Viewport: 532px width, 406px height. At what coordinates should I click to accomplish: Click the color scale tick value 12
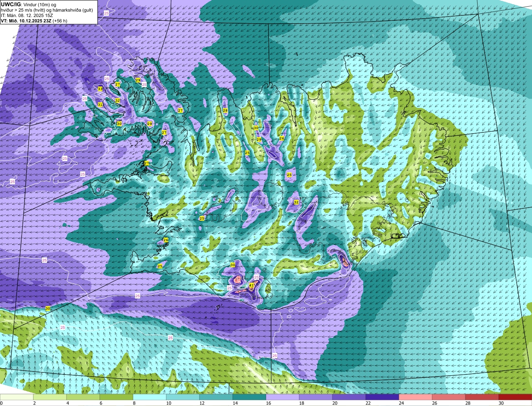[x=202, y=403]
